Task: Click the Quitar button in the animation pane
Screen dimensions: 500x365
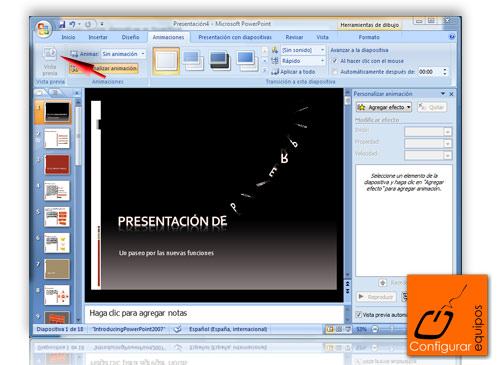Action: click(432, 107)
